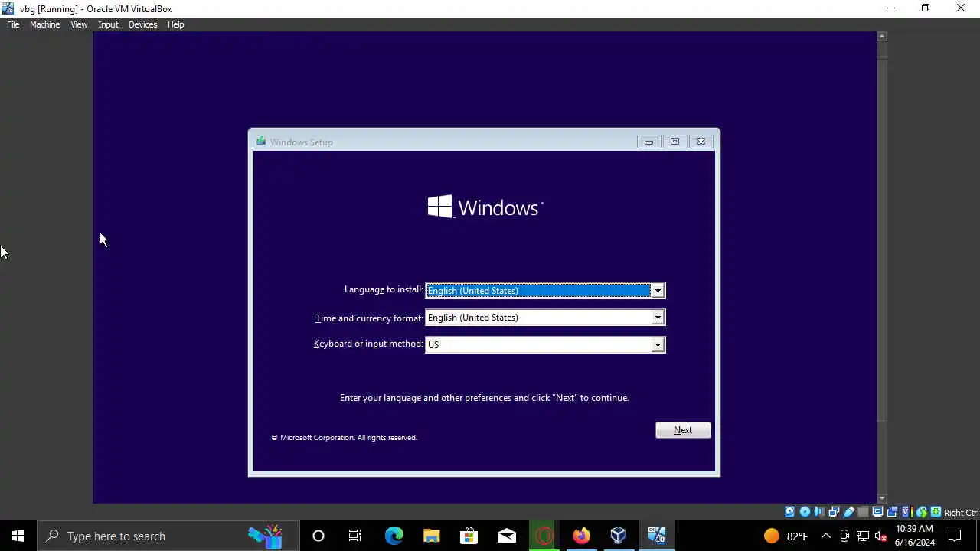Maximize the Windows Setup dialog

tap(675, 142)
